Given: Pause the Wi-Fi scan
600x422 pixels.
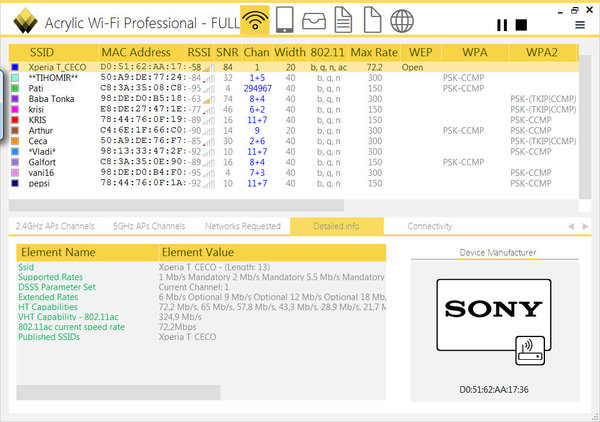Looking at the screenshot, I should pyautogui.click(x=502, y=25).
